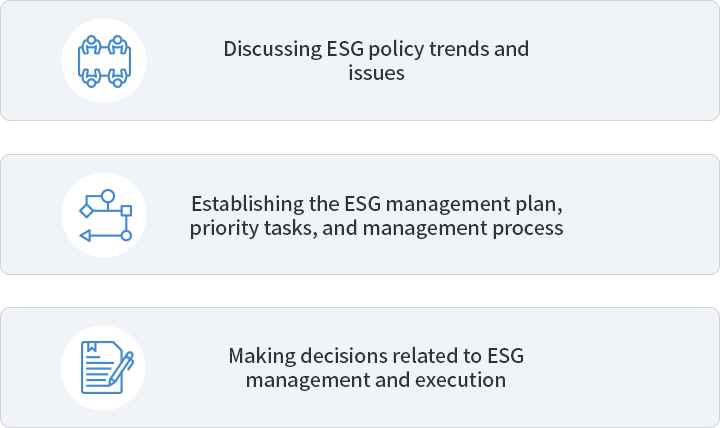Click the document with pen icon

point(104,368)
